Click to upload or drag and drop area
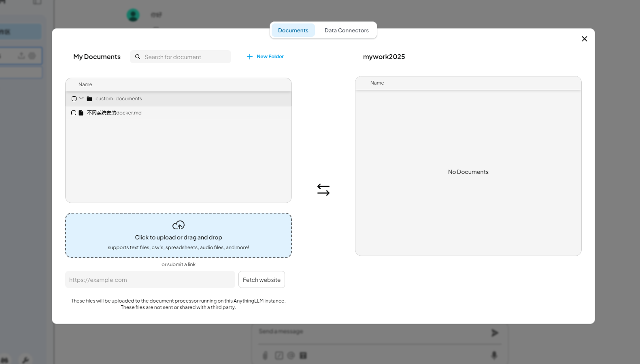The image size is (640, 364). coord(179,235)
